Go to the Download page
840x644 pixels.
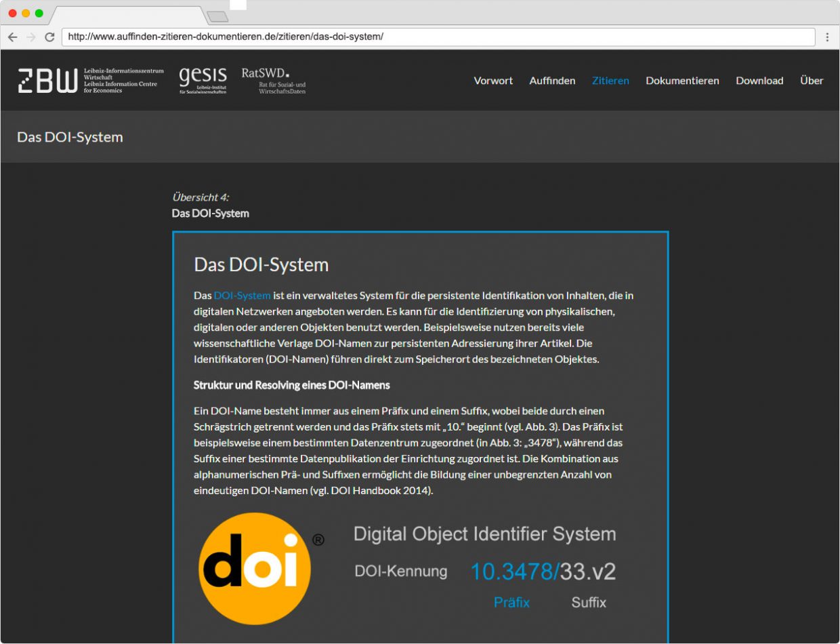click(x=759, y=80)
